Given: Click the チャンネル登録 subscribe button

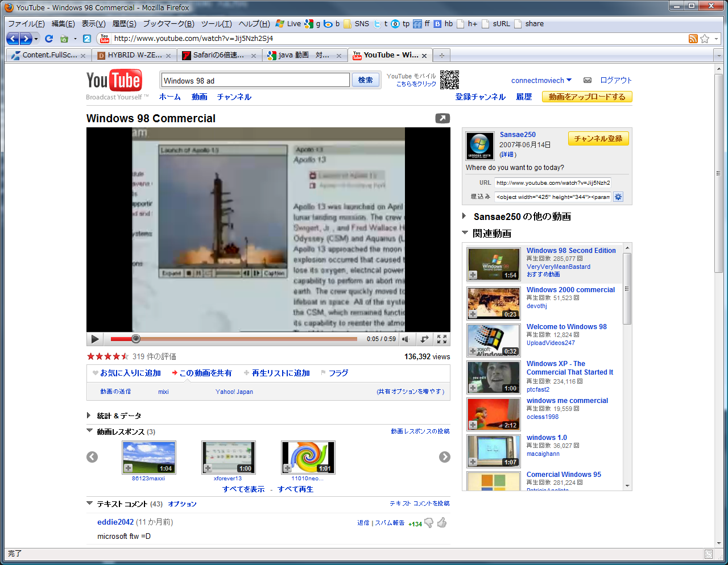Looking at the screenshot, I should (x=598, y=139).
